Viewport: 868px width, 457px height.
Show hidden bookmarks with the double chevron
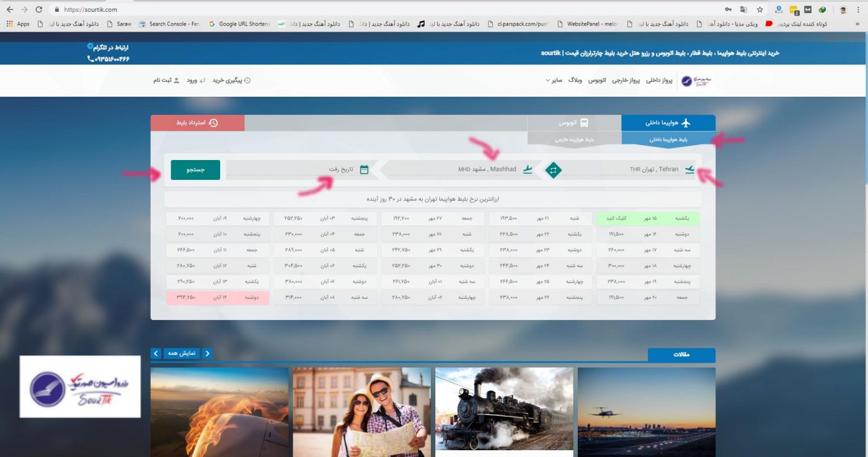tap(859, 24)
